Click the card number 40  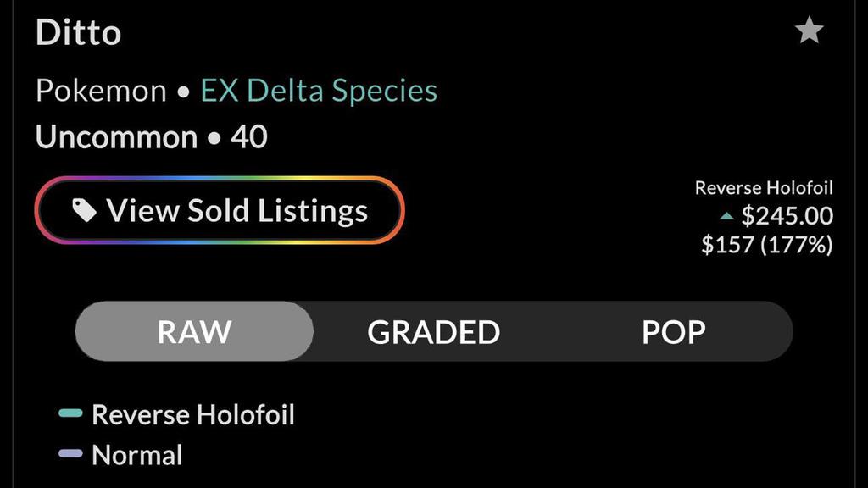249,136
